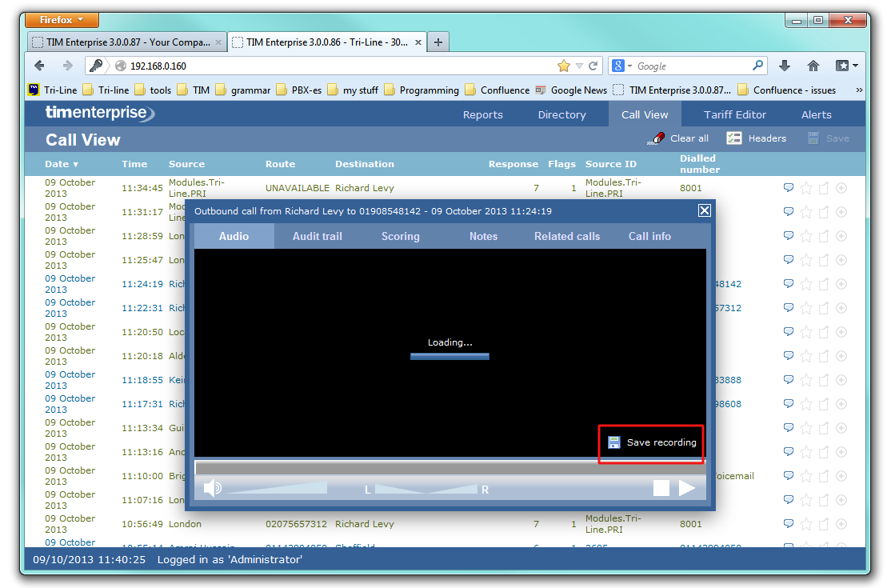Sort calls using the Date column arrow
The height and width of the screenshot is (588, 887).
coord(75,165)
